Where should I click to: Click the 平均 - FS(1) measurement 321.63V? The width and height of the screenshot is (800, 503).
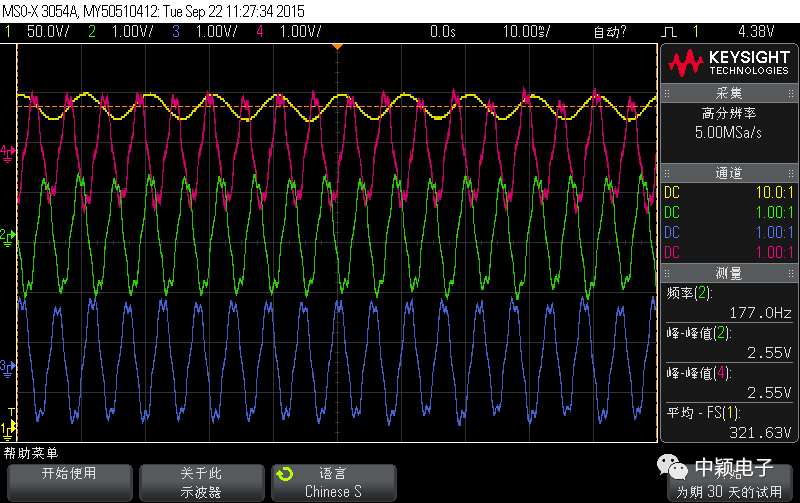729,423
